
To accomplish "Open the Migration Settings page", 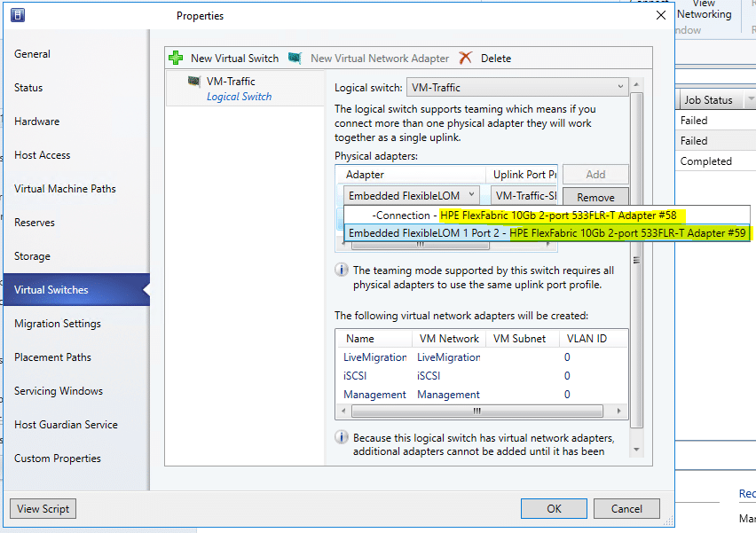I will point(58,324).
